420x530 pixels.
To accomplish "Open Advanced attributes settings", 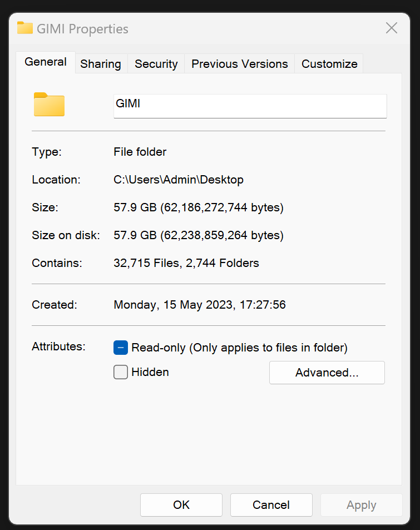I will point(327,373).
